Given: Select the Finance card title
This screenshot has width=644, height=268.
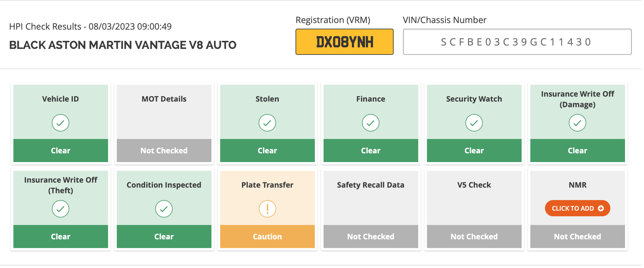Looking at the screenshot, I should 371,99.
